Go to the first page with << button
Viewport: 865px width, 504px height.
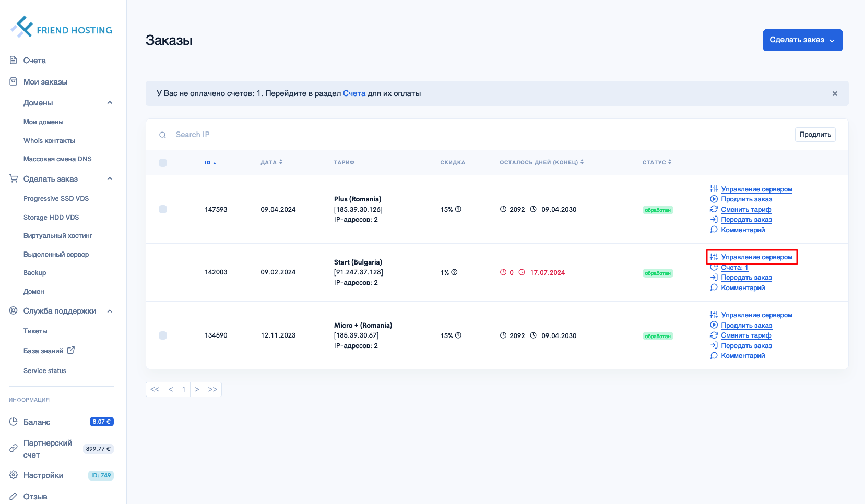pos(155,390)
